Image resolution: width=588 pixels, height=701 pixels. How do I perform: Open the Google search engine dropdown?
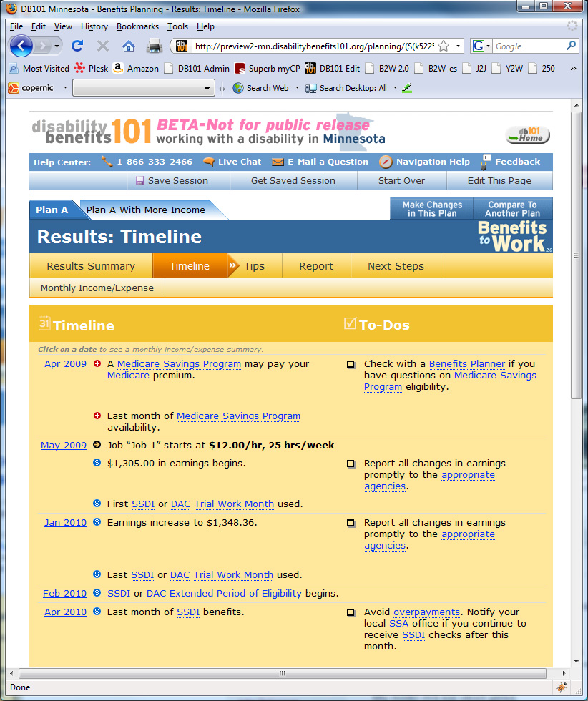tap(488, 46)
